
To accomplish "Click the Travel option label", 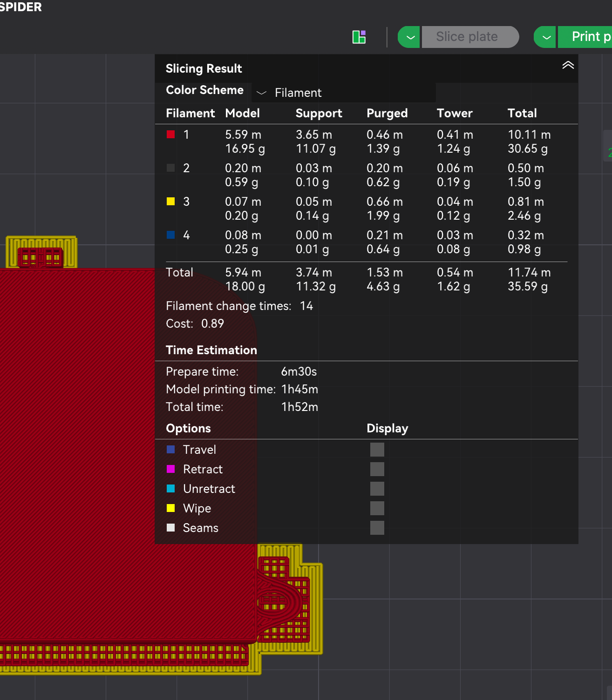I will [x=199, y=450].
